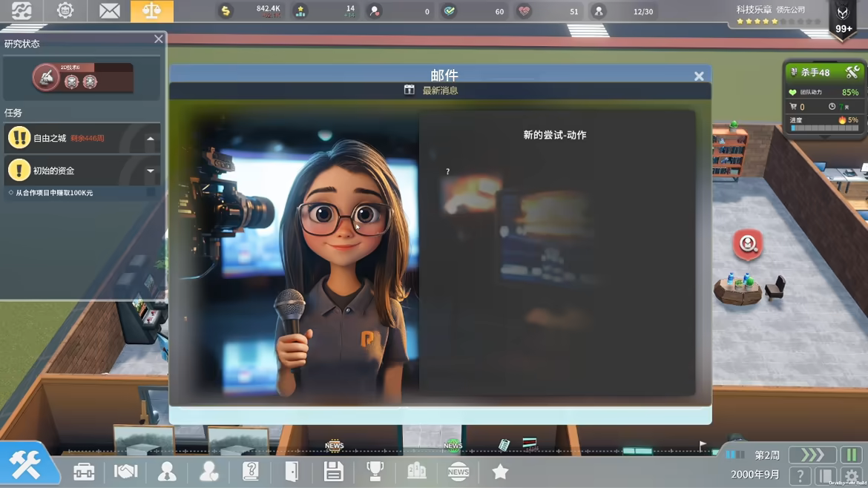Select the highlighted balance scales tab
The image size is (868, 488).
[151, 11]
